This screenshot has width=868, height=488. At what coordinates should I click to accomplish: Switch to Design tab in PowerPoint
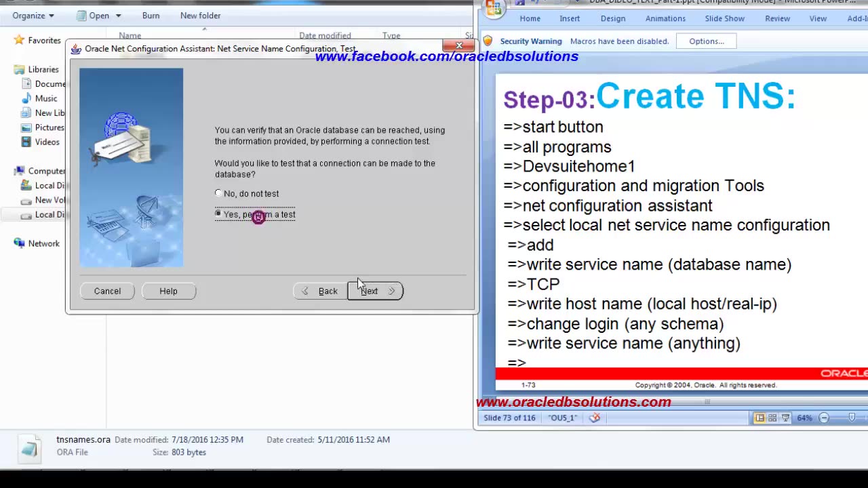tap(612, 18)
